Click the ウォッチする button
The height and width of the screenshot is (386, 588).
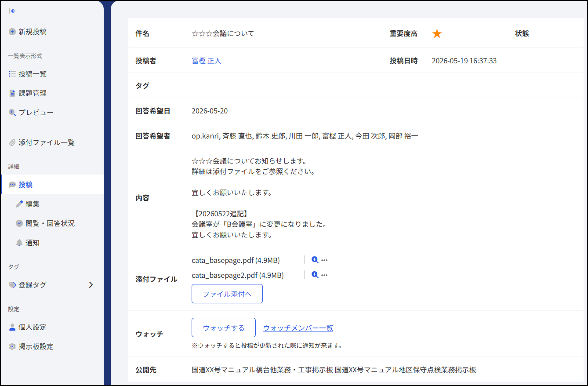224,328
